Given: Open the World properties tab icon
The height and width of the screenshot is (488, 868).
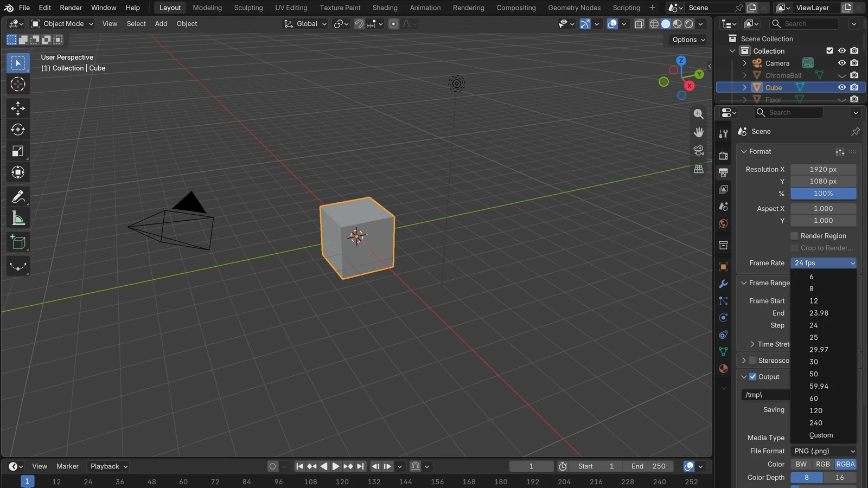Looking at the screenshot, I should point(723,223).
